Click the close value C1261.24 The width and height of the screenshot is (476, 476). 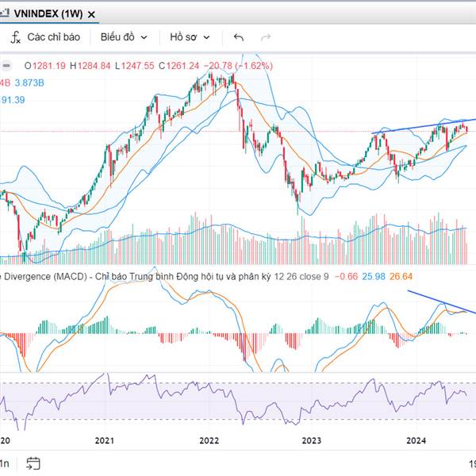(x=178, y=66)
